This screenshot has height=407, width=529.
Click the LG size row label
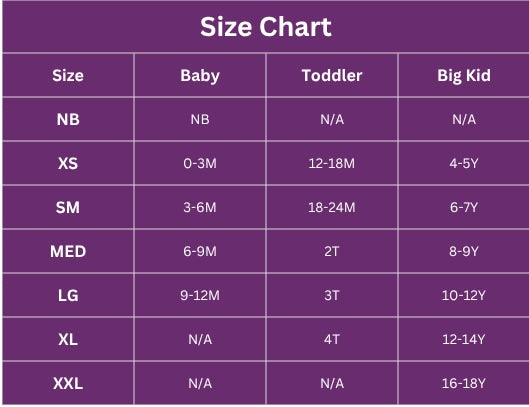tap(68, 295)
